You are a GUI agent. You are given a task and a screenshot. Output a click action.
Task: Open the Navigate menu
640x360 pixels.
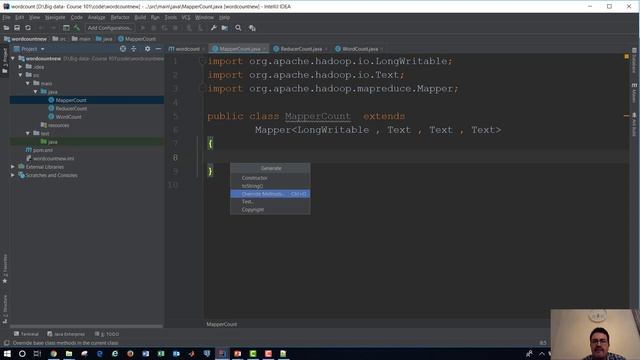55,18
